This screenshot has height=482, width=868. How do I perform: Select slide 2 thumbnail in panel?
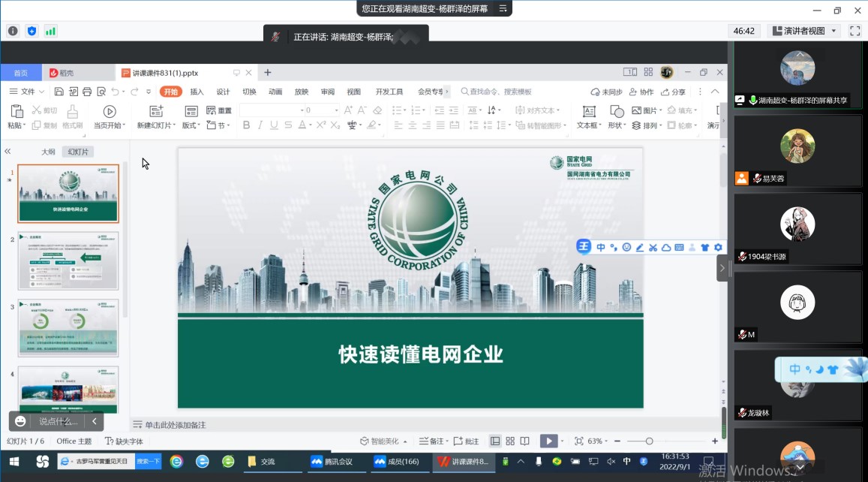68,261
